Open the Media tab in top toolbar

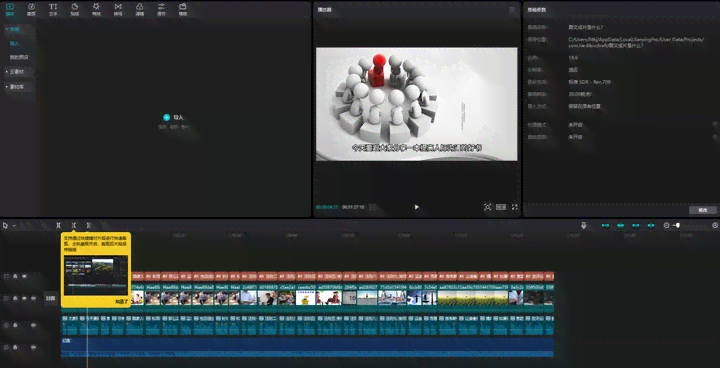10,9
